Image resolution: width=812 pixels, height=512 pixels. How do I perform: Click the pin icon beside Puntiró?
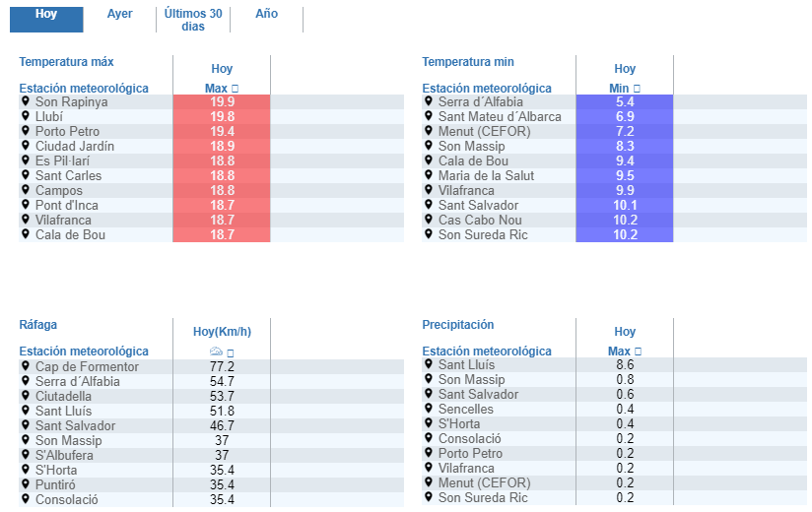(26, 484)
